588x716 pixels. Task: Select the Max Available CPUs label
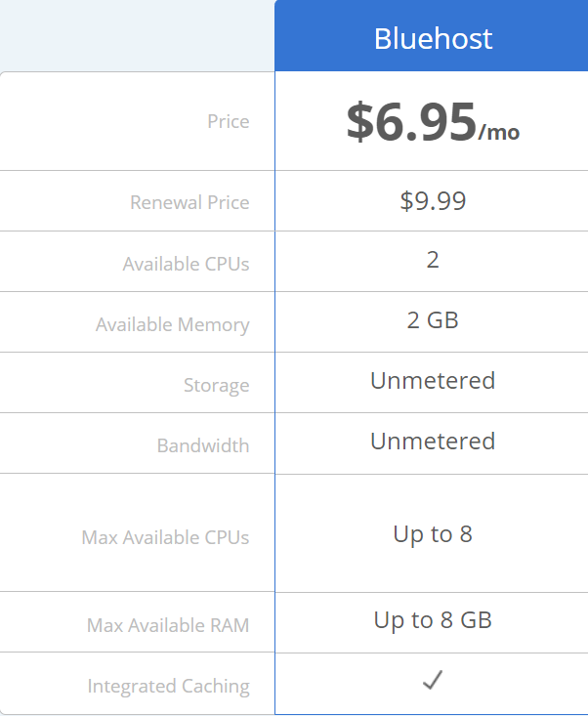(165, 537)
